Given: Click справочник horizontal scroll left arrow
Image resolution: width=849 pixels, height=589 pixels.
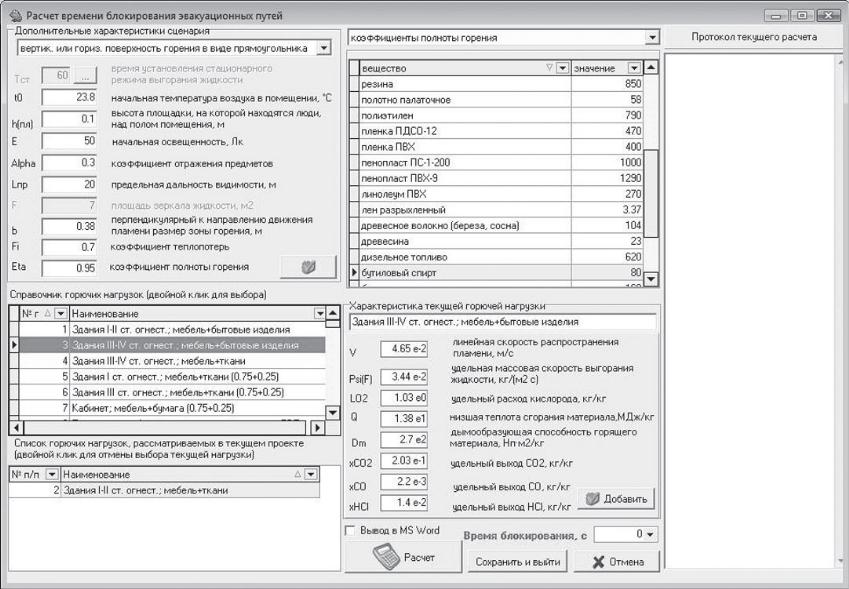Looking at the screenshot, I should pos(16,428).
